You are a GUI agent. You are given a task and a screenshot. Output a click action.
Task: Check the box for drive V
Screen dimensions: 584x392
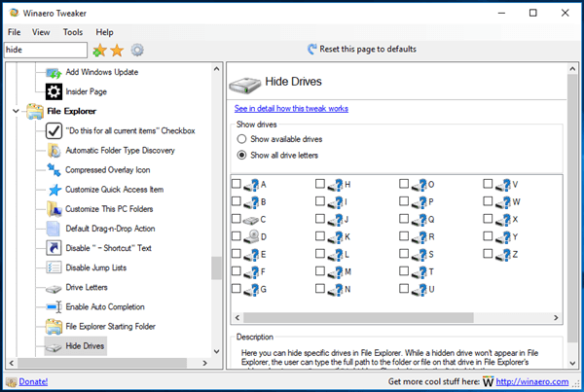pos(488,184)
